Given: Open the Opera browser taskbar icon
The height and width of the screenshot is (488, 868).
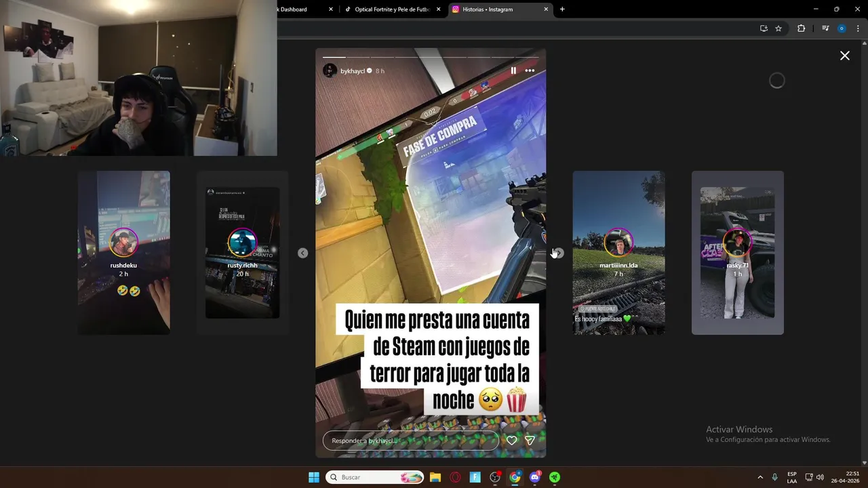Looking at the screenshot, I should 455,477.
